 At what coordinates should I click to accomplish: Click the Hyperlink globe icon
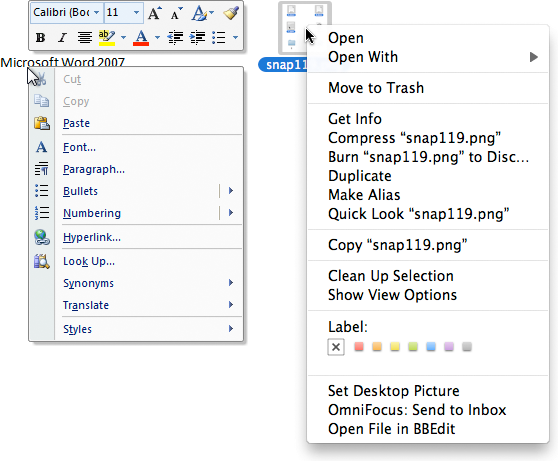42,237
